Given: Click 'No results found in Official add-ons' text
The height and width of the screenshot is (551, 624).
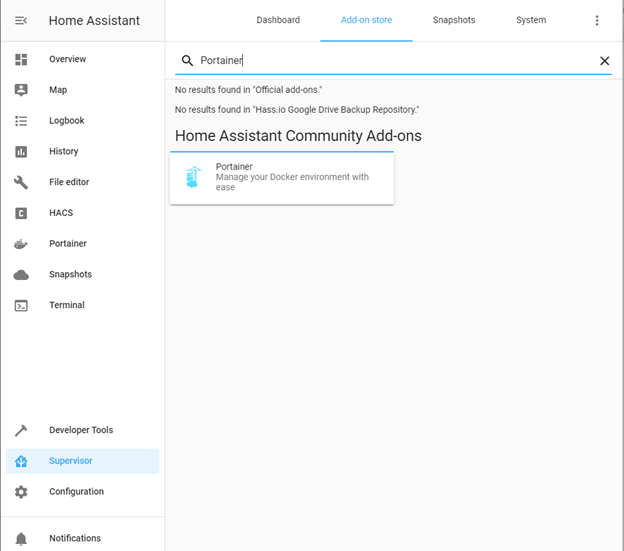Looking at the screenshot, I should pyautogui.click(x=248, y=90).
